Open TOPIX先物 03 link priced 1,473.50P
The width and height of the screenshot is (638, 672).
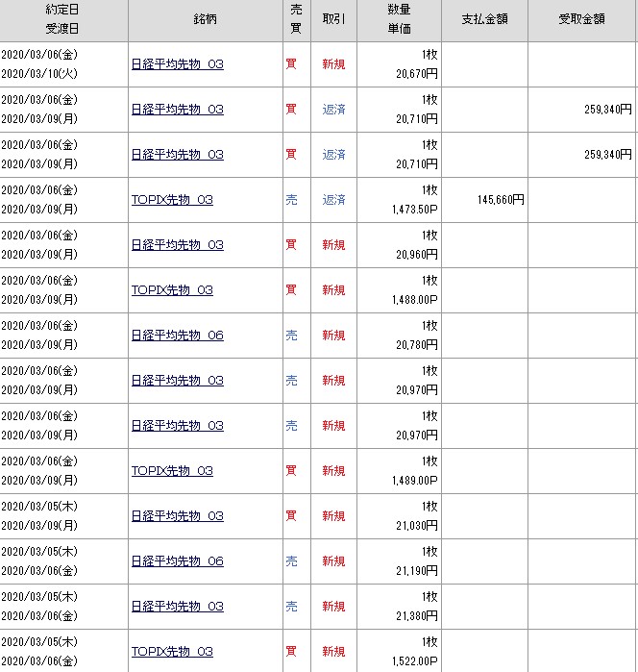pos(172,200)
